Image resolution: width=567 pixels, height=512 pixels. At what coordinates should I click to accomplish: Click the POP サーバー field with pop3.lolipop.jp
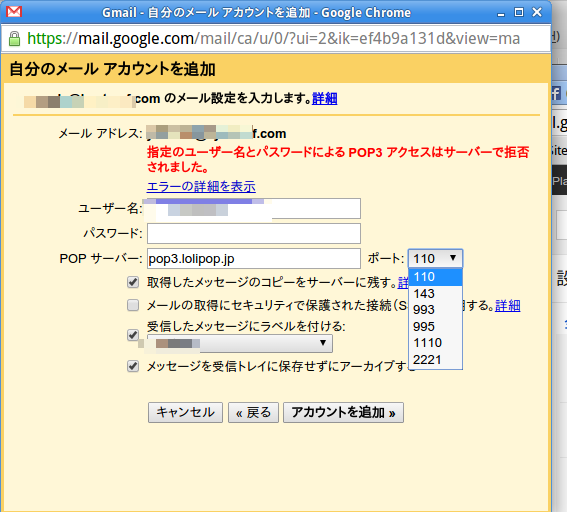253,259
